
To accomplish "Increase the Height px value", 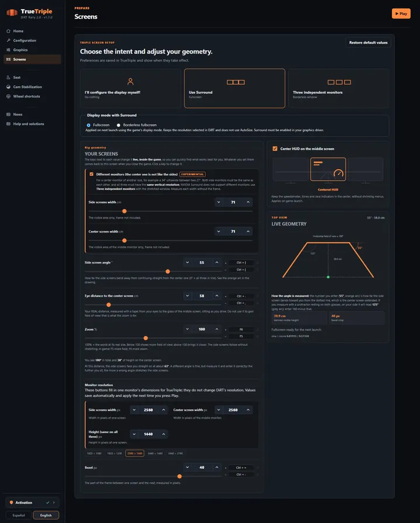I will (163, 434).
